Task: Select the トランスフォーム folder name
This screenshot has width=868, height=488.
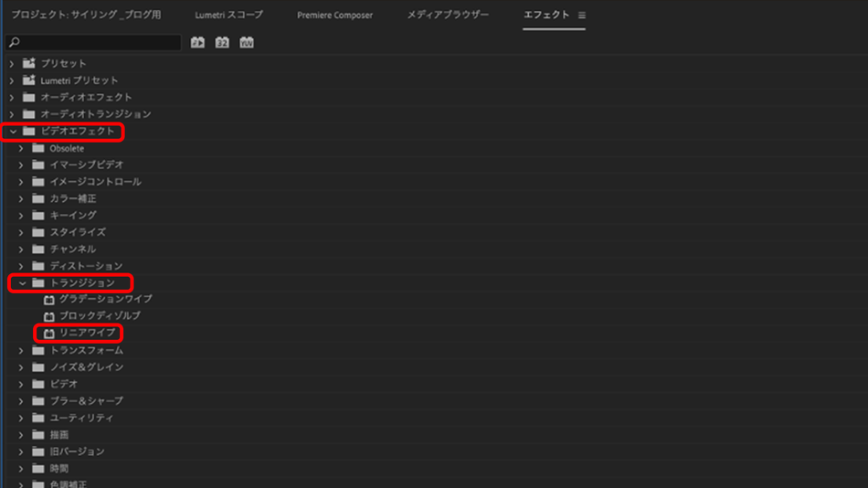Action: pos(87,351)
